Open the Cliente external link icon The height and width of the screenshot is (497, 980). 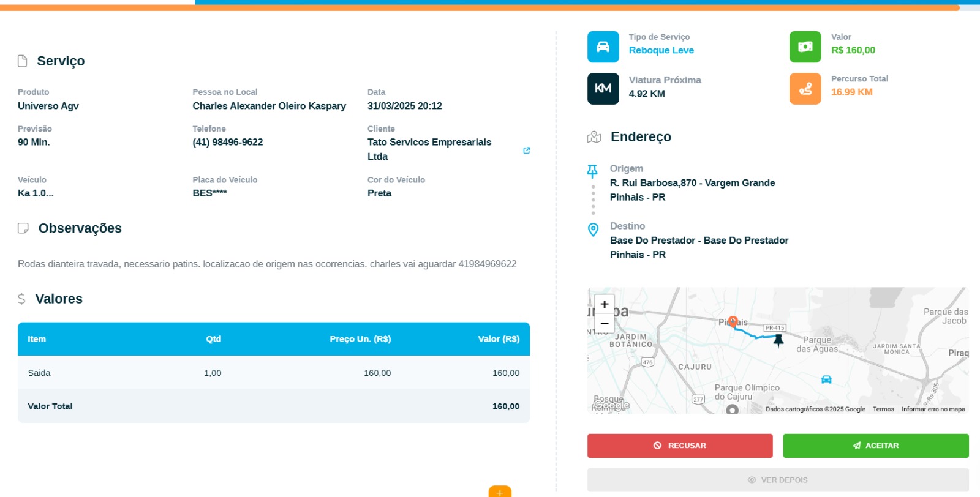pos(526,151)
